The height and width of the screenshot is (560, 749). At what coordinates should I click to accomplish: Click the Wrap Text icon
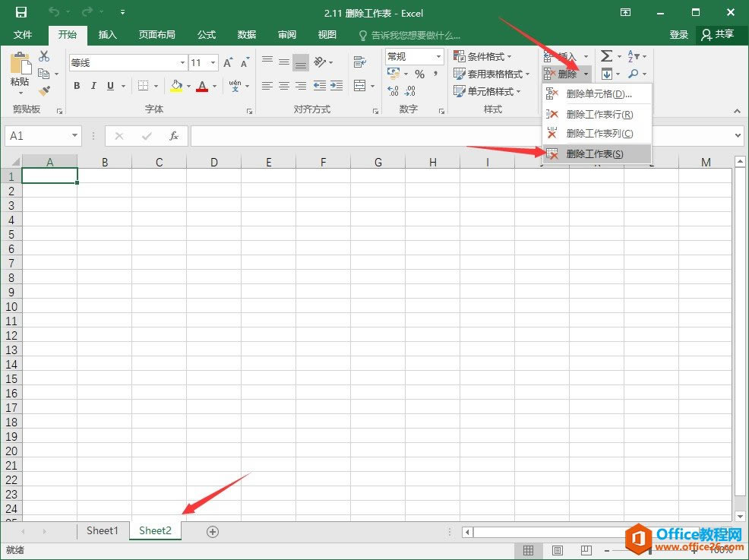(359, 62)
